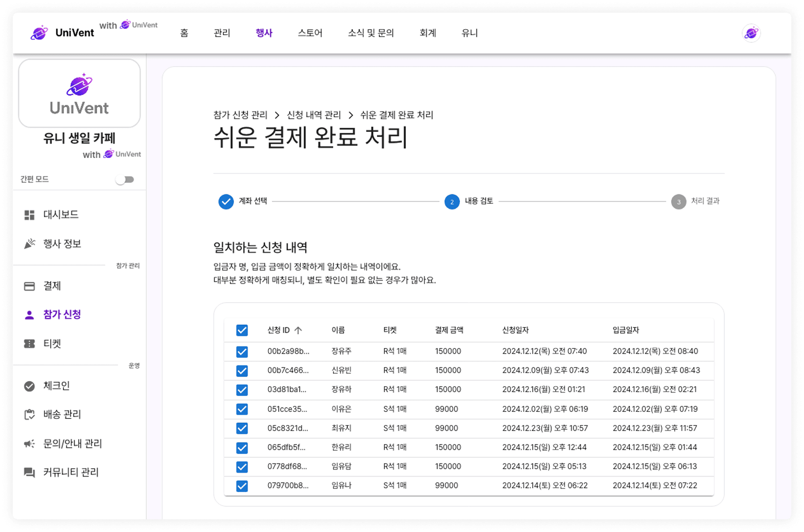The image size is (804, 532).
Task: Click the 입금일자 column header
Action: 626,330
